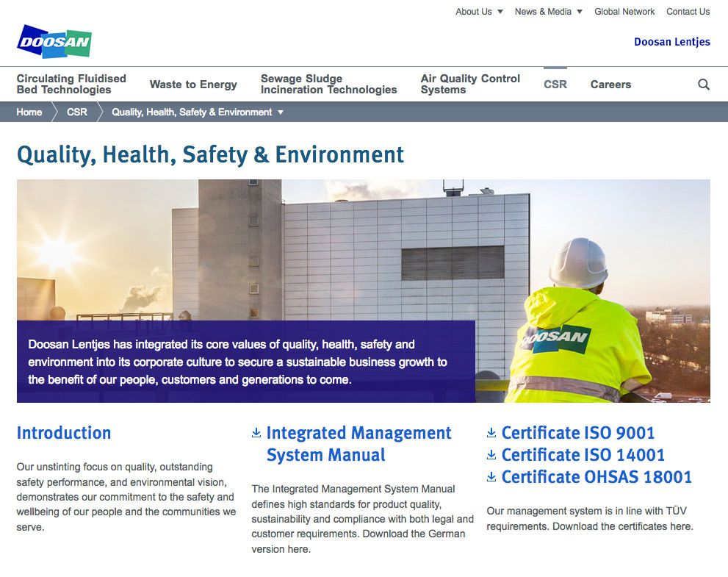728x577 pixels.
Task: Expand the News & Media dropdown arrow
Action: 580,12
